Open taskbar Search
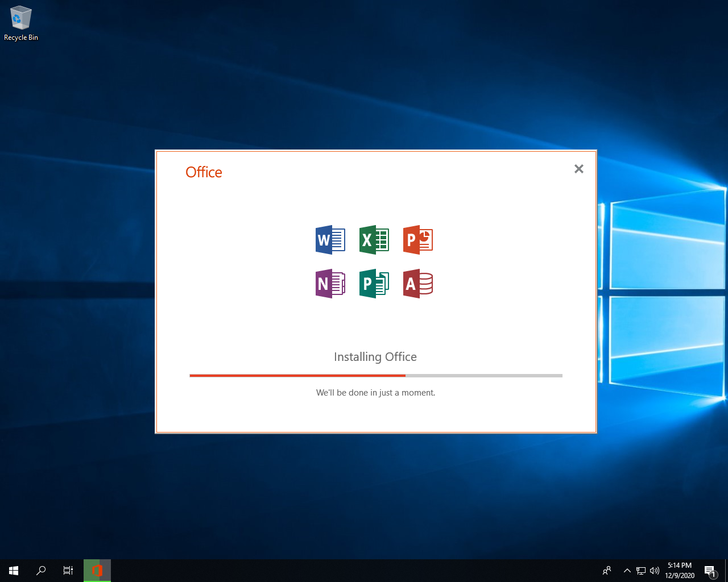The image size is (728, 582). pyautogui.click(x=41, y=571)
